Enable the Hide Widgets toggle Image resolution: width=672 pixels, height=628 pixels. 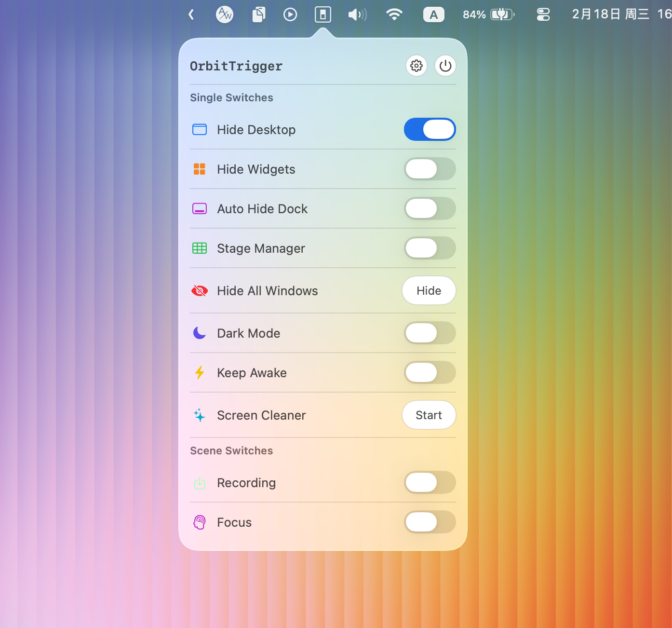(430, 169)
